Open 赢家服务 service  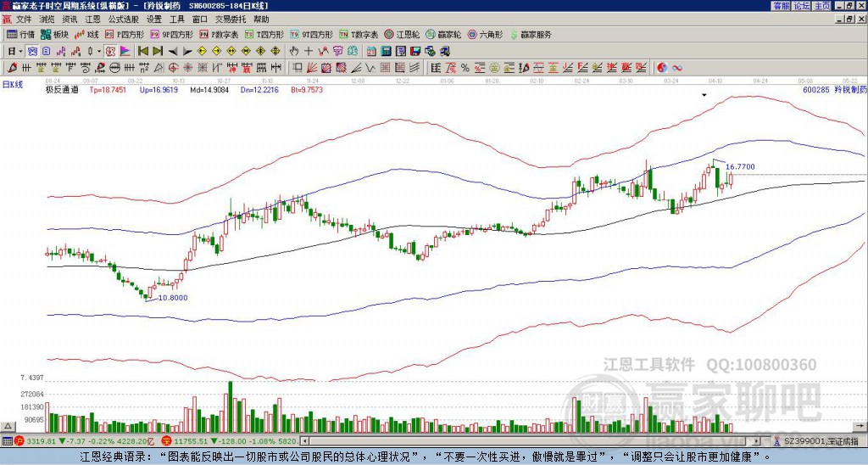(531, 34)
